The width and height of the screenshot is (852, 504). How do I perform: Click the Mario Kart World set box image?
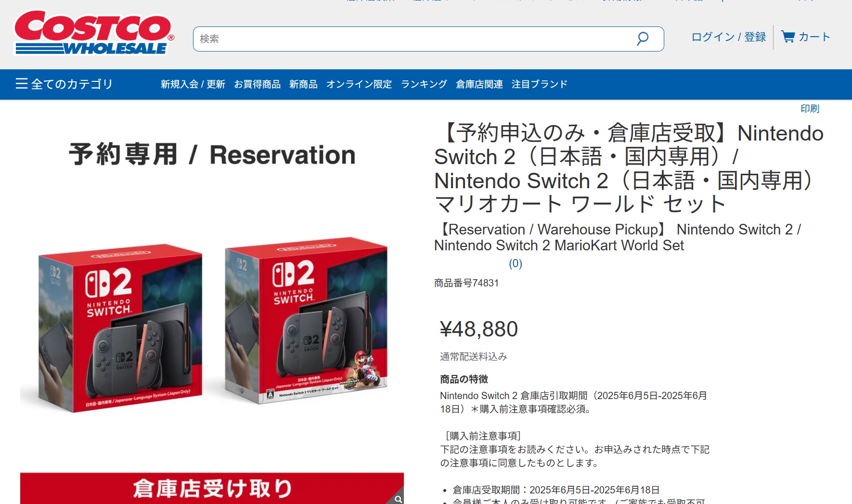[x=306, y=320]
